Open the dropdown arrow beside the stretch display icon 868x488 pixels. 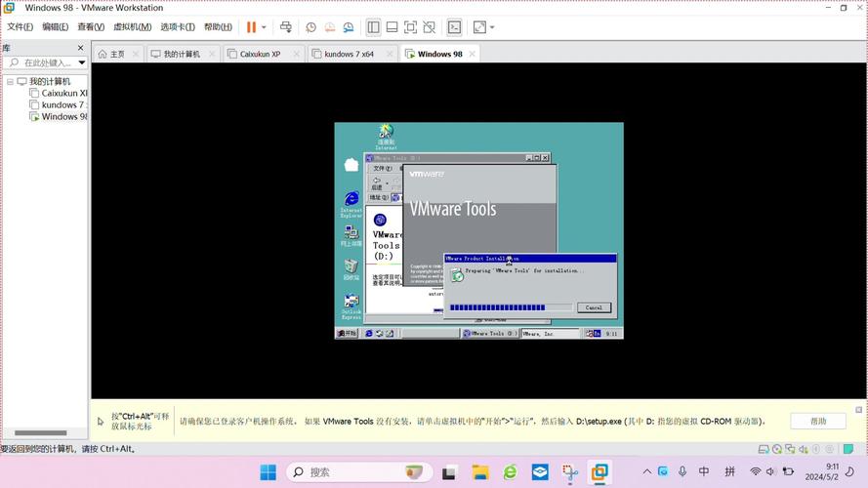click(x=492, y=27)
